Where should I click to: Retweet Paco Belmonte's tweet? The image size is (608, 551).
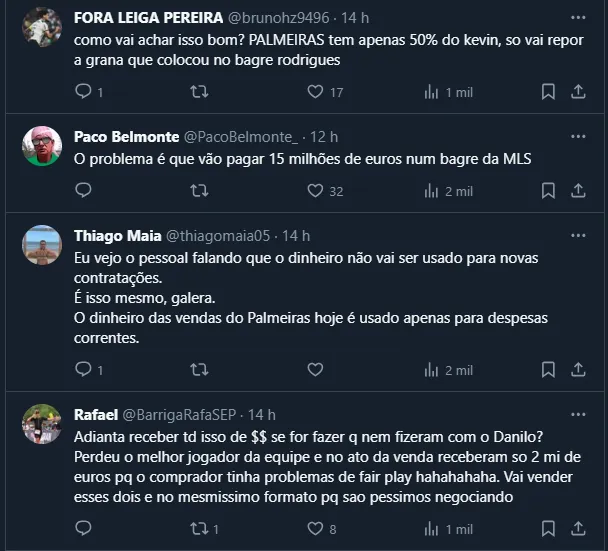pos(199,190)
